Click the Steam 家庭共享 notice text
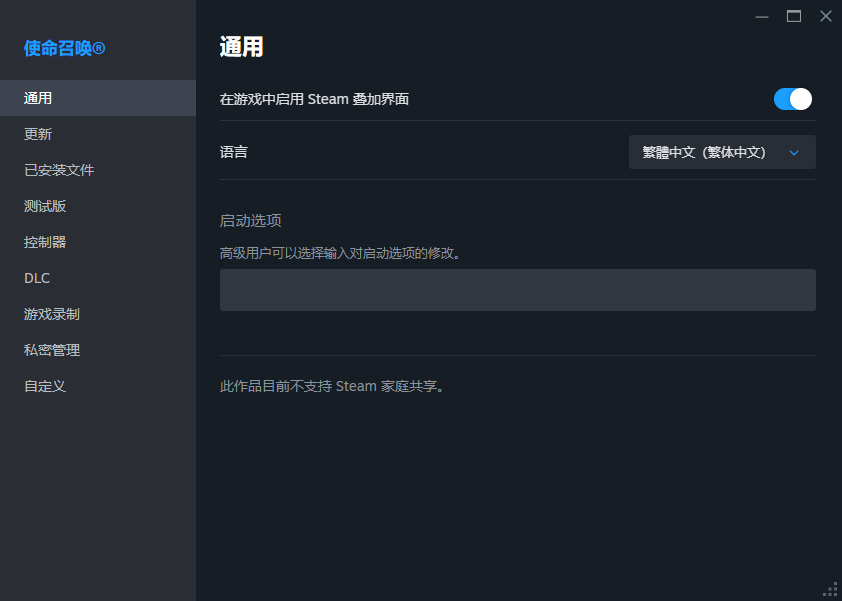842x601 pixels. click(331, 386)
